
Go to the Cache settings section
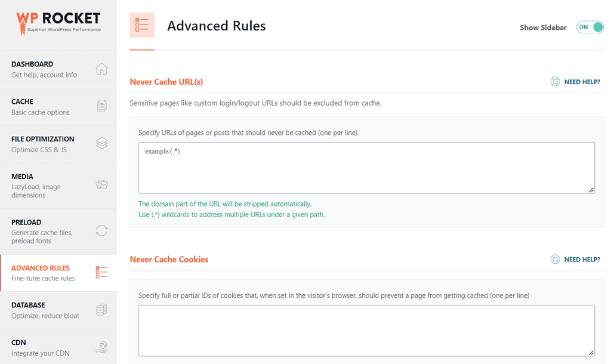(58, 107)
